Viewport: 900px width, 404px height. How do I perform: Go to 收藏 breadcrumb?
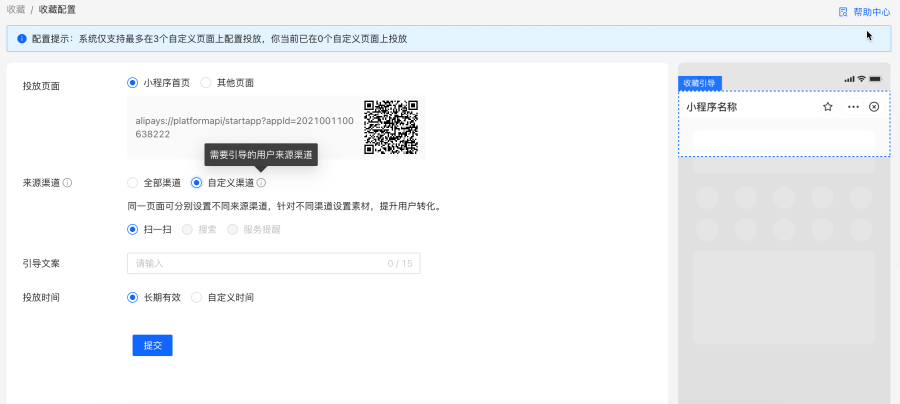click(x=15, y=10)
